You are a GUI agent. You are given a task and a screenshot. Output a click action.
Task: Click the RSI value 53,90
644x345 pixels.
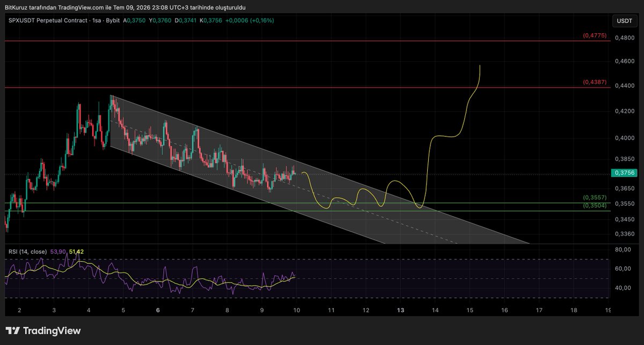coord(57,251)
